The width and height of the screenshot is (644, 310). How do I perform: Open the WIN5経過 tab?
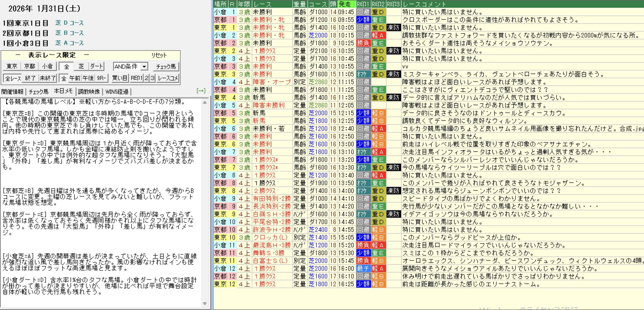(x=117, y=92)
